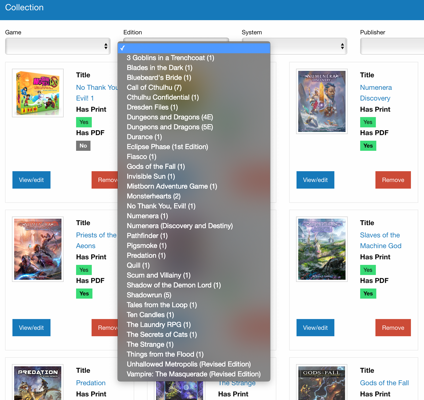Viewport: 424px width, 400px height.
Task: Select Fiasco (1) from list
Action: 194,157
